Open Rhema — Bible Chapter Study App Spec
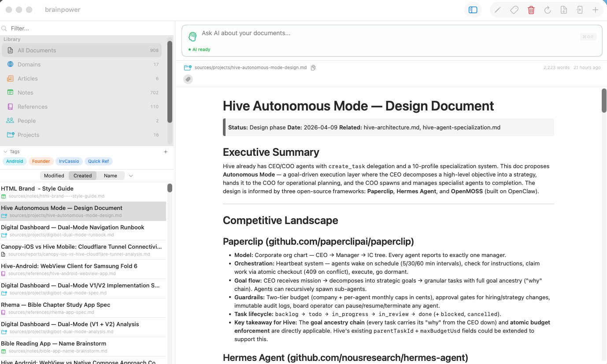Viewport: 607px width, 364px height. pyautogui.click(x=83, y=308)
